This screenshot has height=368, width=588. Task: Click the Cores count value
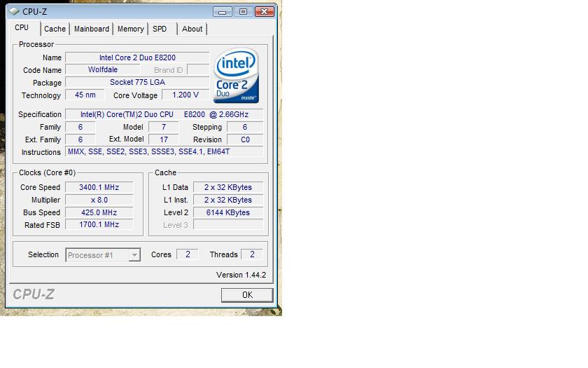coord(188,254)
